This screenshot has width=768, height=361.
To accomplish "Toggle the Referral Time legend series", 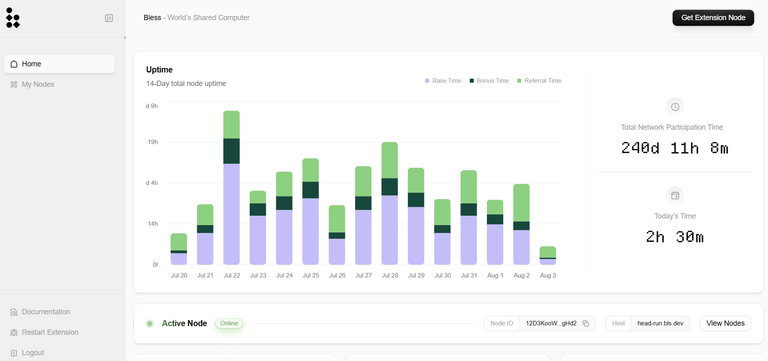I will point(539,80).
